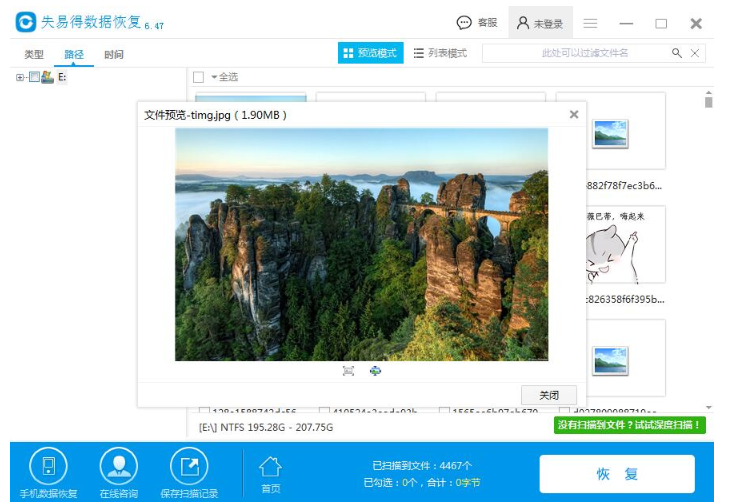731x504 pixels.
Task: Open the 客服 customer service chat
Action: tap(476, 22)
